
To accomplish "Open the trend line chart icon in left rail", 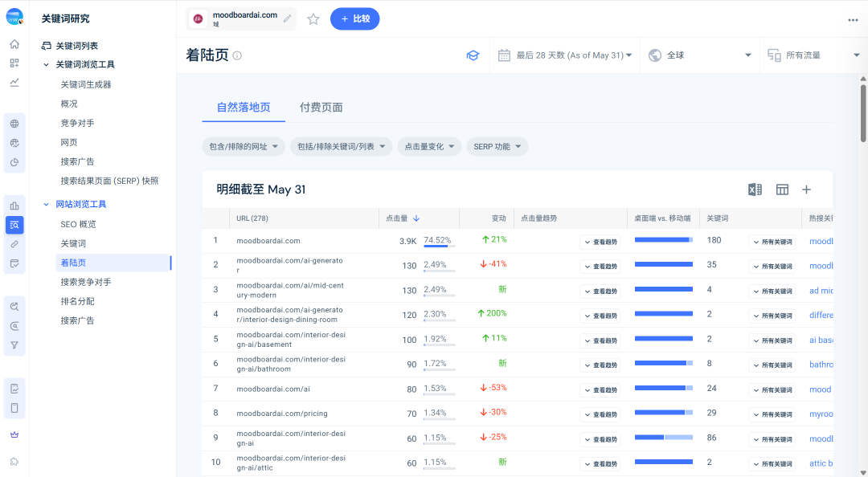I will point(14,83).
